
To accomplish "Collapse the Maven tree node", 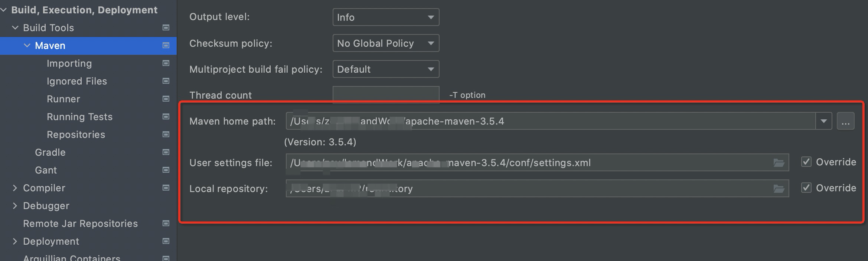I will click(x=27, y=46).
